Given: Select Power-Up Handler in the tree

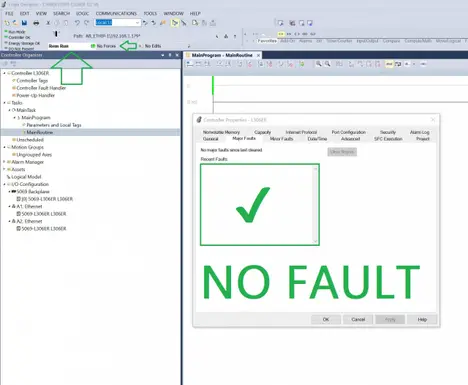Looking at the screenshot, I should [x=35, y=95].
